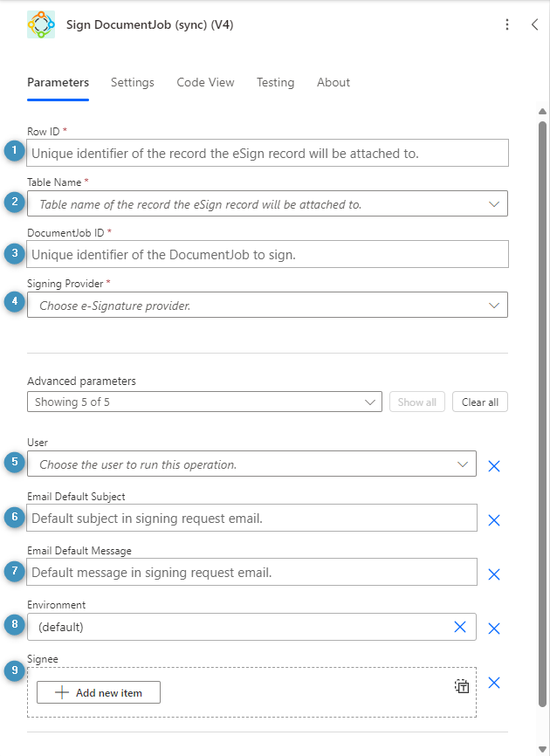Click the Signee label
The width and height of the screenshot is (550, 756).
[43, 659]
